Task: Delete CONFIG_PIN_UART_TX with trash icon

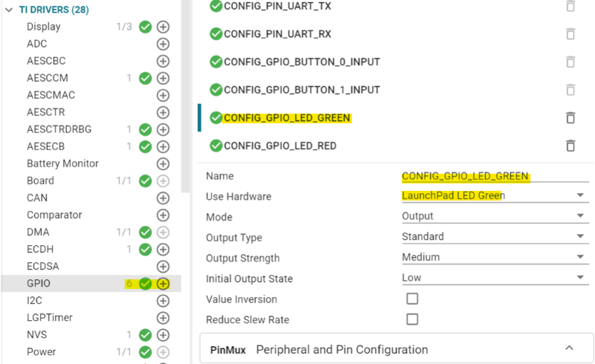Action: coord(570,6)
